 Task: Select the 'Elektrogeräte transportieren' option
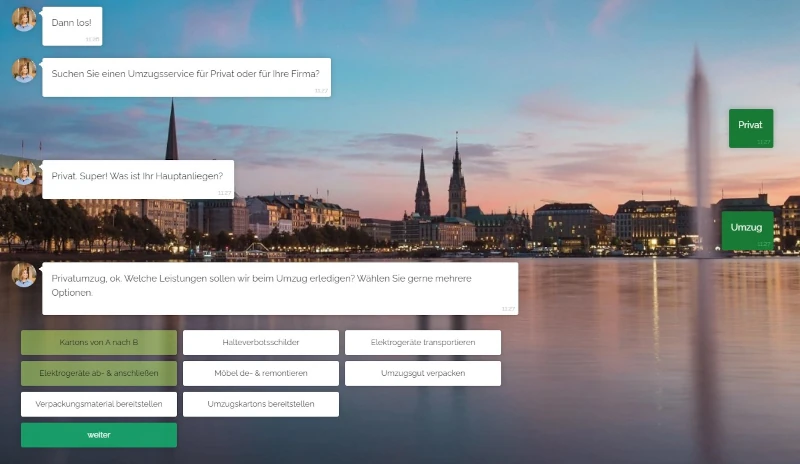pos(422,343)
